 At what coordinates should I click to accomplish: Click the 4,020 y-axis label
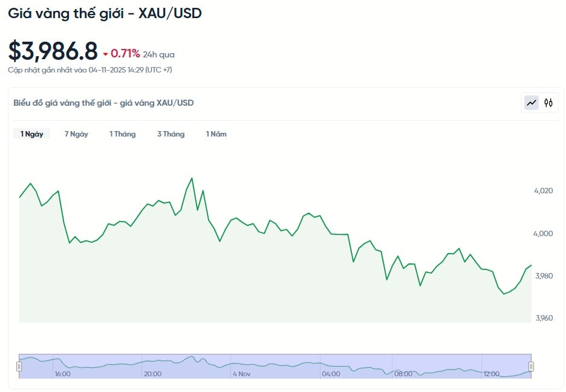[x=544, y=191]
